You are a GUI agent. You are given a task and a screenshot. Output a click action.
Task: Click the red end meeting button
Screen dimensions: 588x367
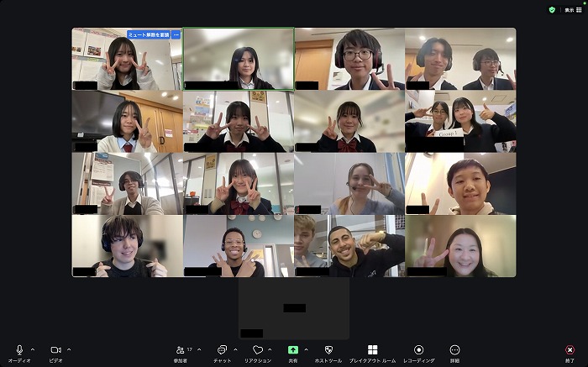click(570, 350)
